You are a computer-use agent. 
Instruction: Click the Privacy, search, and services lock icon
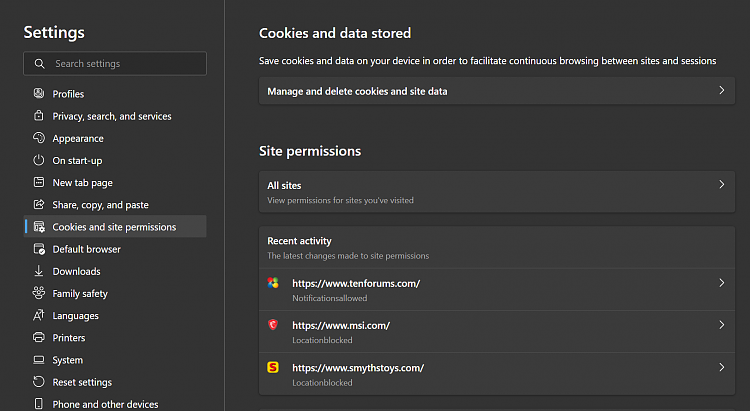click(x=39, y=115)
